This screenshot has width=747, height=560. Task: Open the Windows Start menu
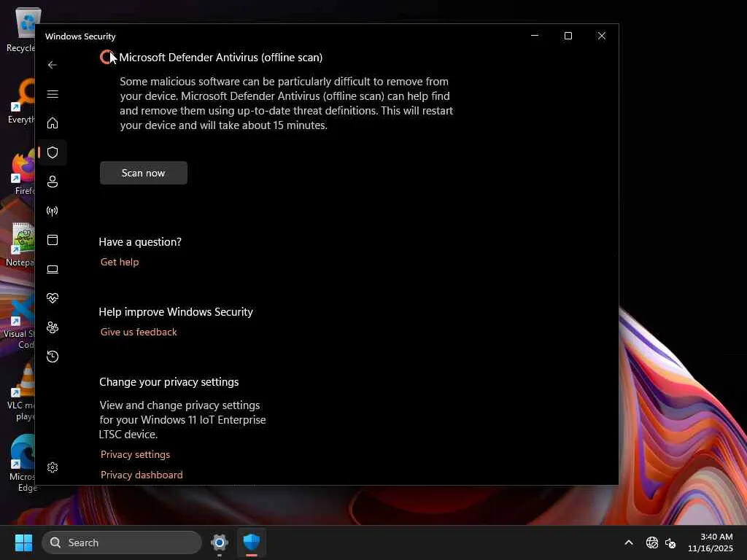[x=23, y=542]
